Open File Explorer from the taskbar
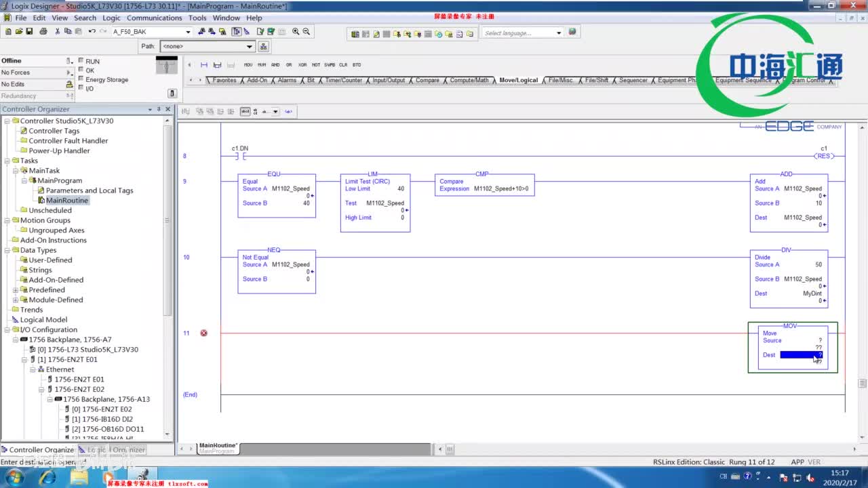 [79, 477]
